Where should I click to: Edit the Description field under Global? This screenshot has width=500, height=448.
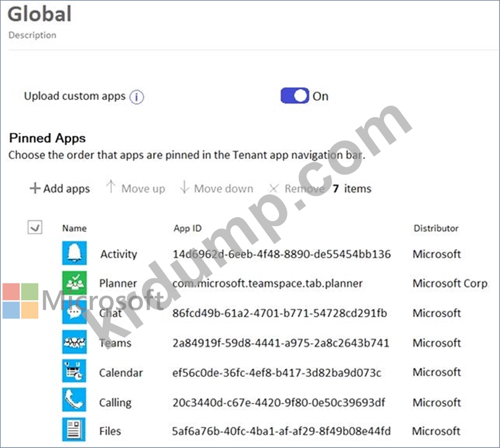coord(32,35)
